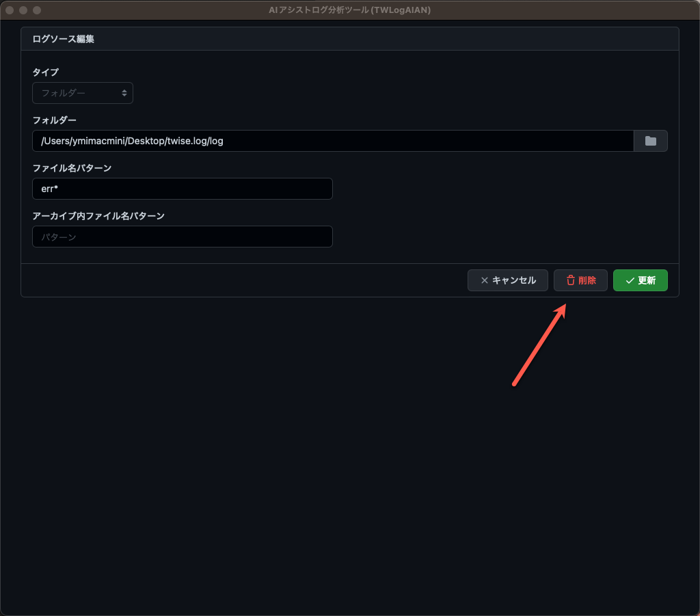The width and height of the screenshot is (700, 616).
Task: Click the アーカイブ内ファイル名パターン label text
Action: click(x=98, y=215)
